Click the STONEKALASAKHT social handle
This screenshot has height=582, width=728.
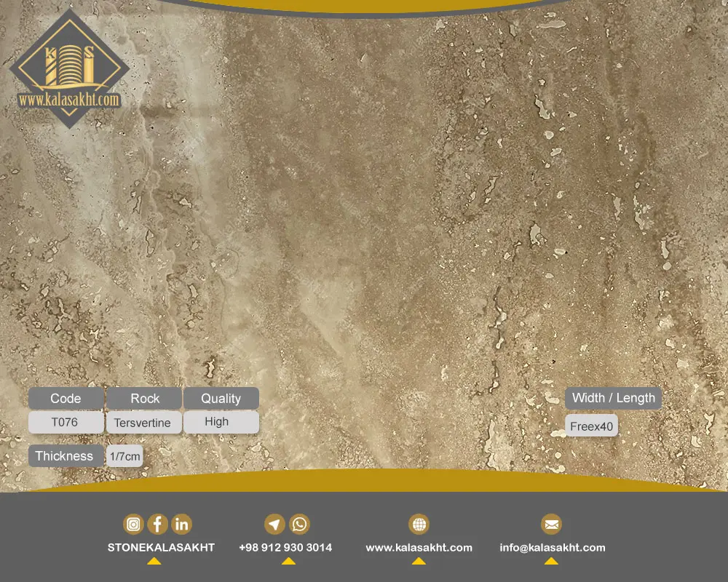161,548
